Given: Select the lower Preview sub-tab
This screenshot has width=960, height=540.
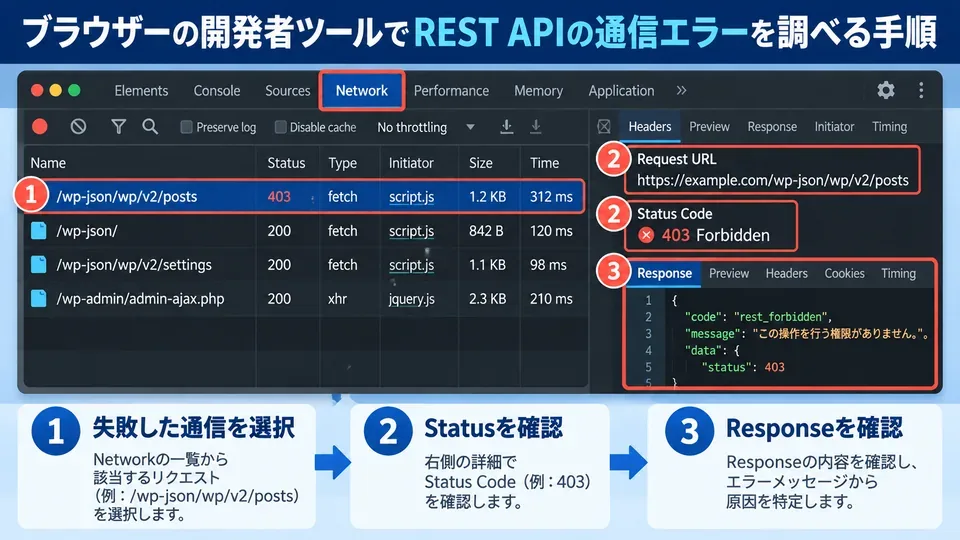Looking at the screenshot, I should click(x=729, y=273).
